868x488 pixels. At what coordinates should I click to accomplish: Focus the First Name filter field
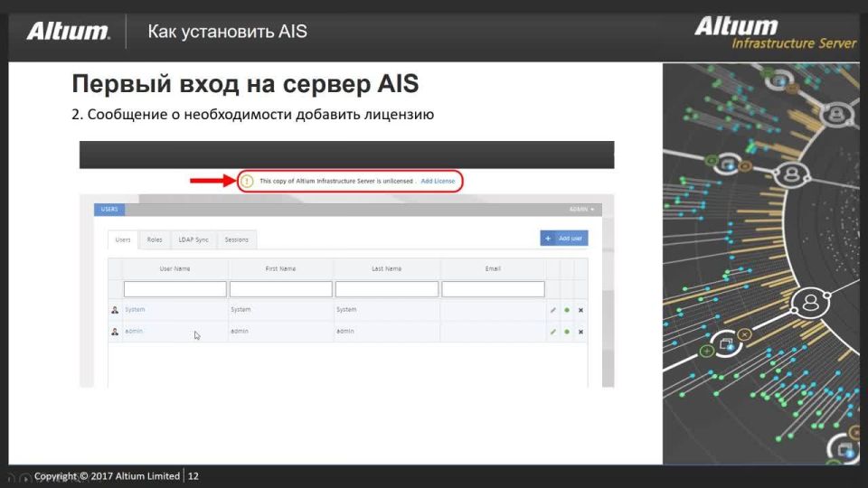pyautogui.click(x=280, y=289)
